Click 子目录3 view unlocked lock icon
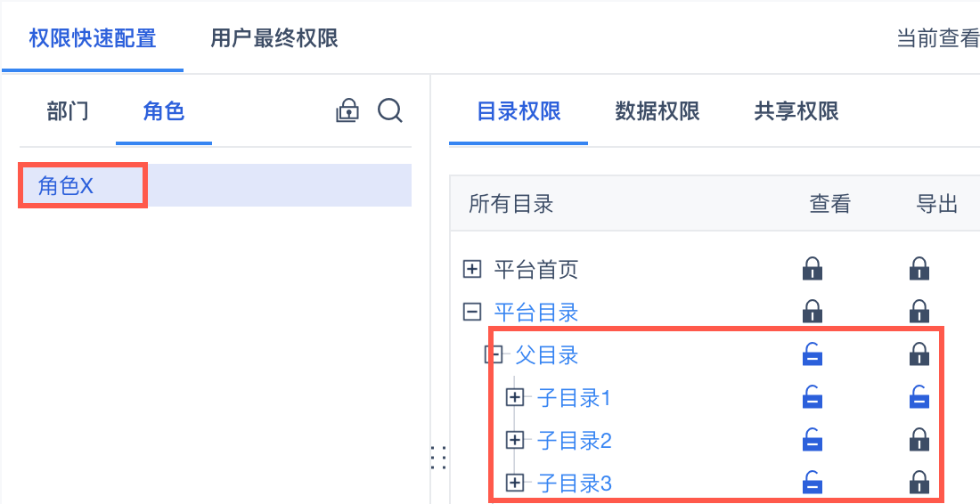Image resolution: width=980 pixels, height=504 pixels. click(x=812, y=483)
